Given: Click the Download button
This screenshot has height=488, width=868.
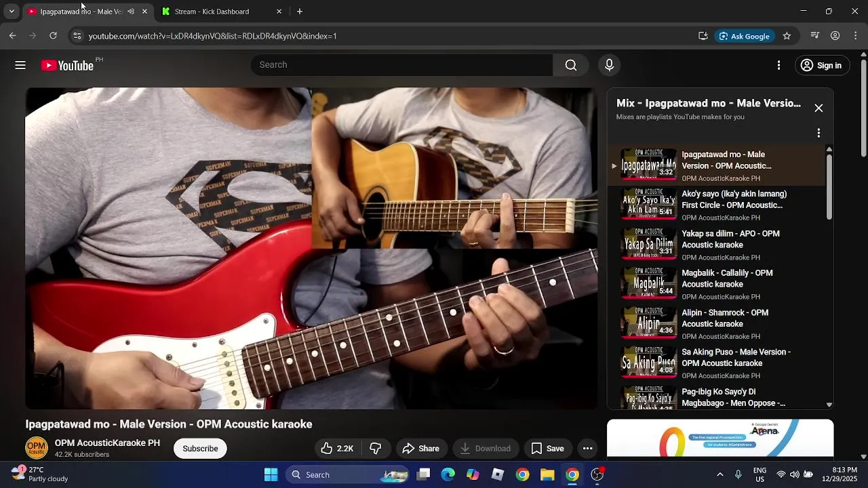Looking at the screenshot, I should (485, 449).
